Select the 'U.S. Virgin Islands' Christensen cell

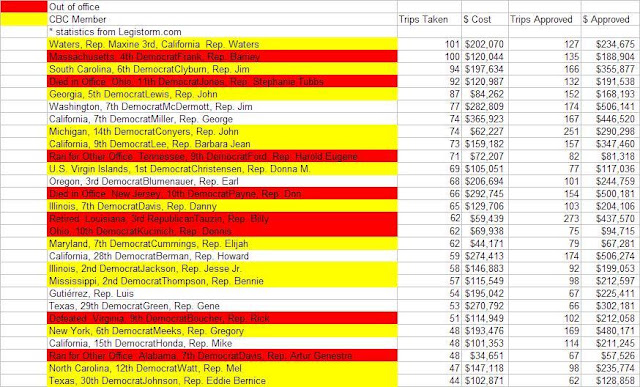point(222,169)
